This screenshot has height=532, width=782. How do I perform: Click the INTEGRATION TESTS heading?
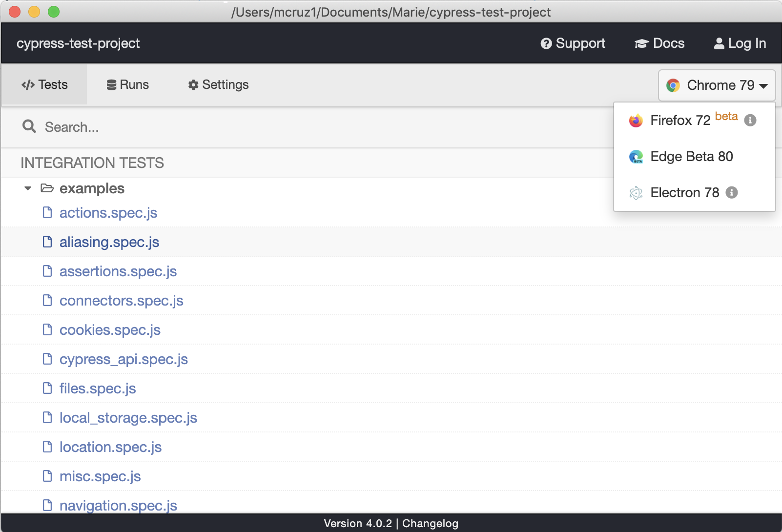point(92,163)
